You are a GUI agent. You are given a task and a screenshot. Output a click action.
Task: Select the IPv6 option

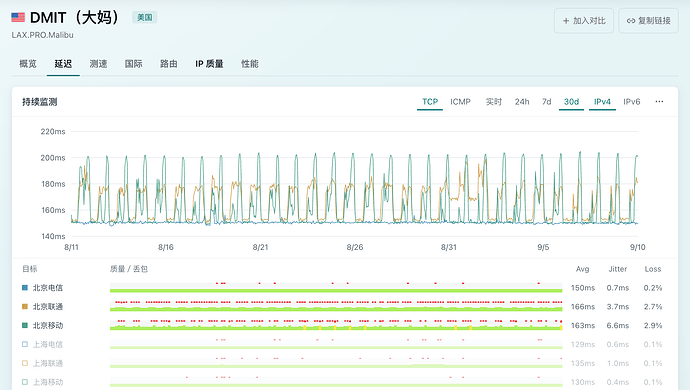point(631,102)
